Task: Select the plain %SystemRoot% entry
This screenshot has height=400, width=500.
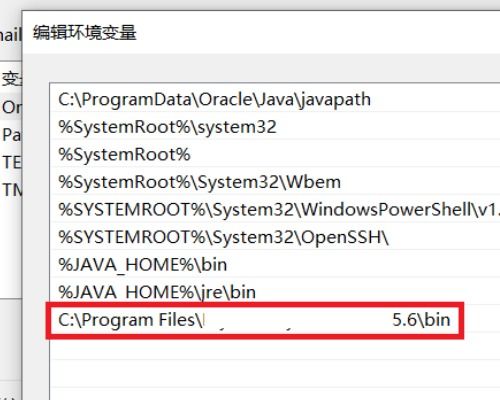Action: 275,154
